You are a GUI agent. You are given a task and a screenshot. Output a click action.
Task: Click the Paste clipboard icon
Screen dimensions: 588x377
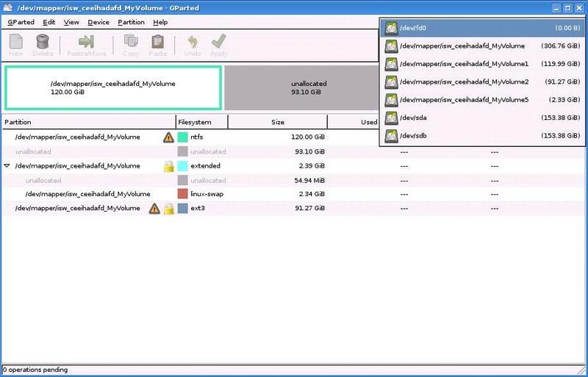157,42
